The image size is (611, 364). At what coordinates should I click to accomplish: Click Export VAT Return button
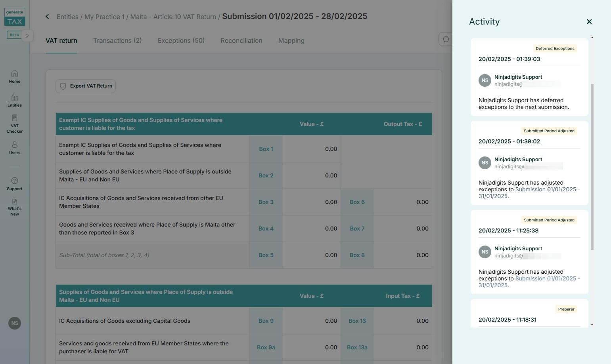[86, 86]
